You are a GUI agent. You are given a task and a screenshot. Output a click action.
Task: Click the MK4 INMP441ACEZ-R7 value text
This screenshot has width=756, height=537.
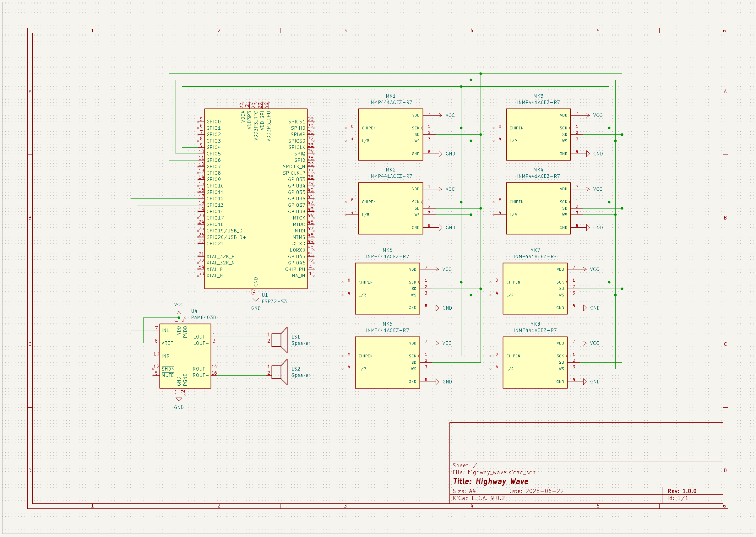(538, 176)
